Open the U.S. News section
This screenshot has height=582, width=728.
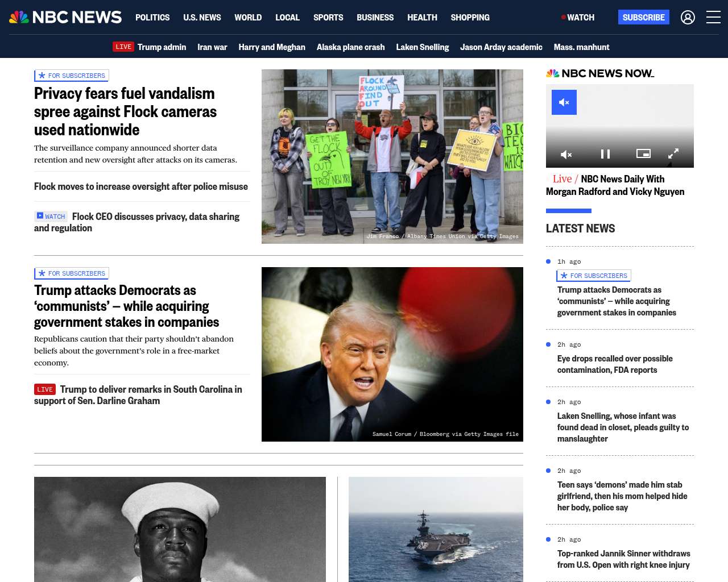[202, 18]
